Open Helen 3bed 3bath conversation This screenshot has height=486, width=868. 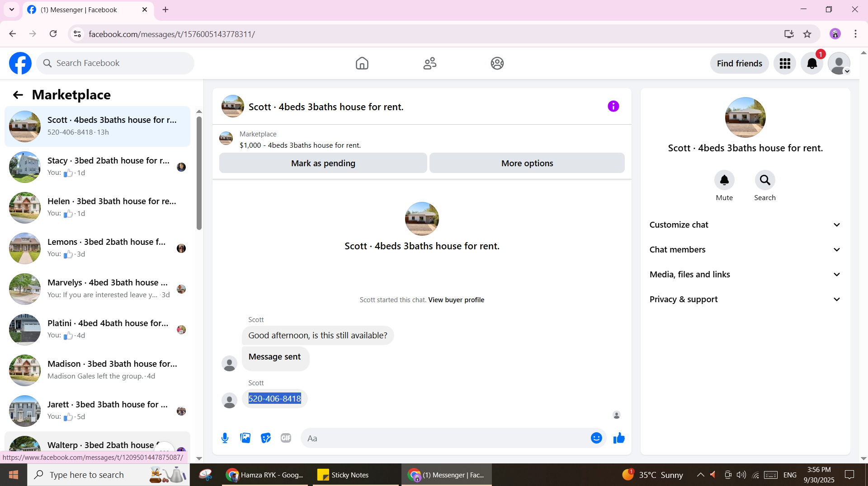97,208
